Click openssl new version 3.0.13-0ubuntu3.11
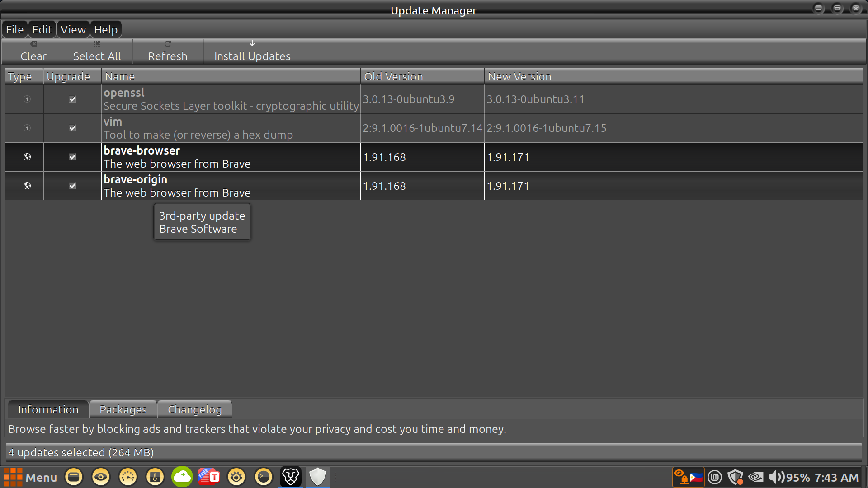The image size is (868, 488). point(535,99)
